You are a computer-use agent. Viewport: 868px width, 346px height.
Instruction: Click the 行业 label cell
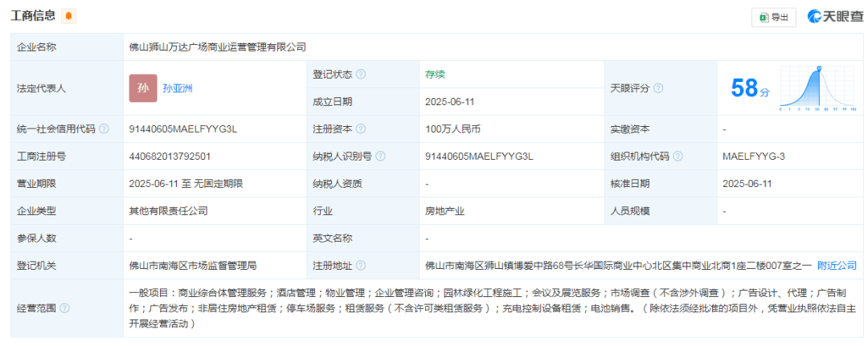pyautogui.click(x=362, y=211)
